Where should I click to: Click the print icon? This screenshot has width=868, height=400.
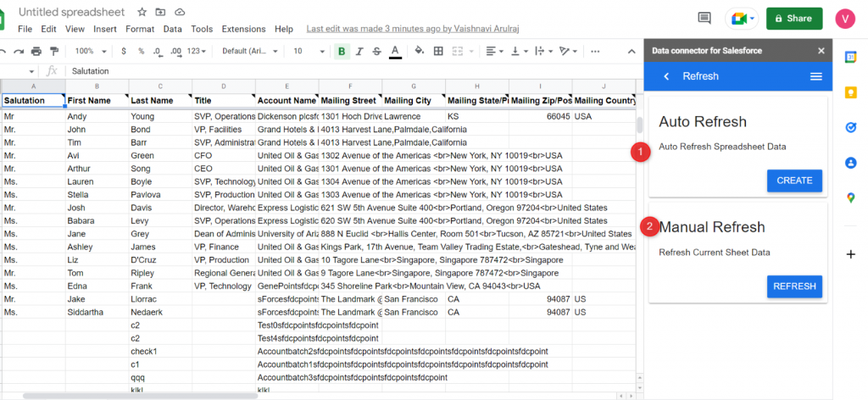[x=36, y=52]
